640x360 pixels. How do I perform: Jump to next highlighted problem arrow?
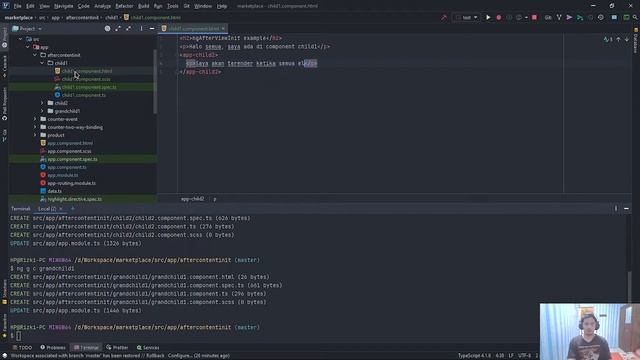coord(627,39)
